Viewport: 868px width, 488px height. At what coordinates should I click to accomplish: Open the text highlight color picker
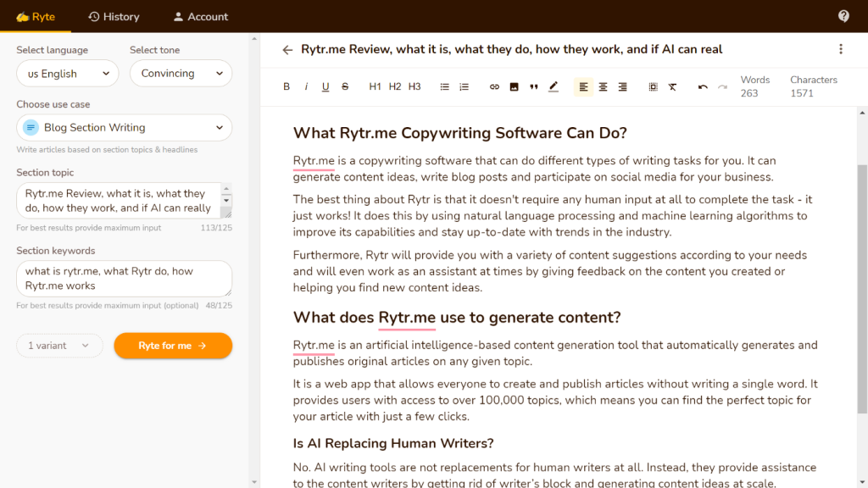tap(554, 86)
